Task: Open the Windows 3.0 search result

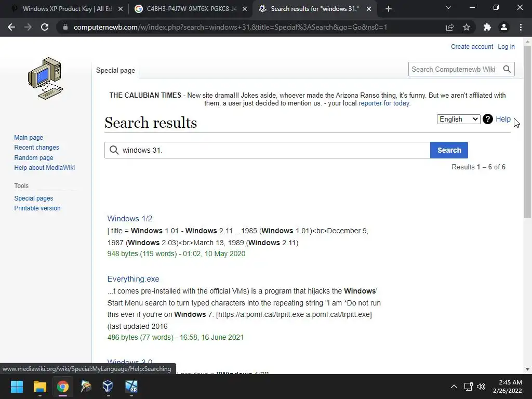Action: point(129,362)
